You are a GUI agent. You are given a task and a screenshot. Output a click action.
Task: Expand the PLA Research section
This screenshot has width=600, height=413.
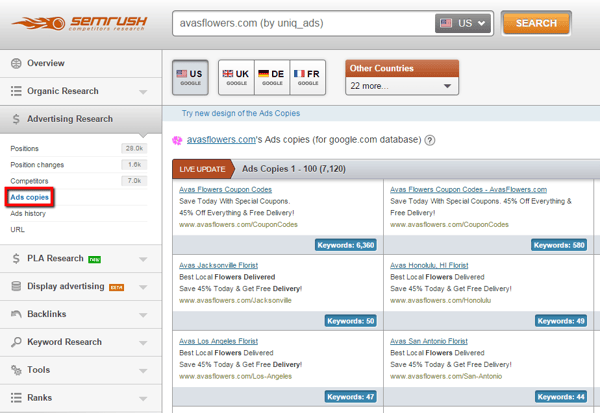[80, 259]
